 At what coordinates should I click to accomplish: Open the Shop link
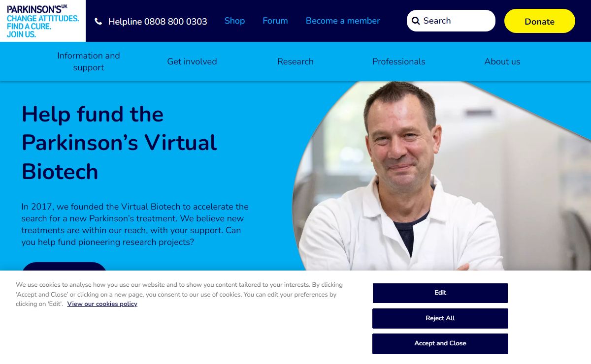click(234, 21)
